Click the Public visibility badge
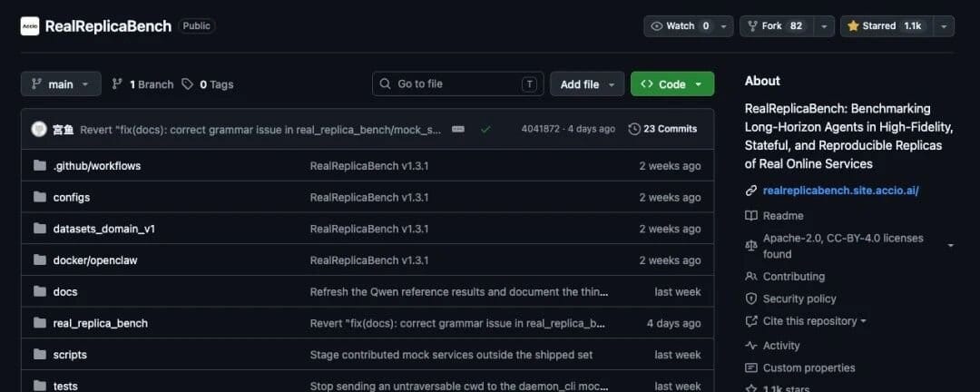Screen dimensions: 980x392 click(197, 26)
